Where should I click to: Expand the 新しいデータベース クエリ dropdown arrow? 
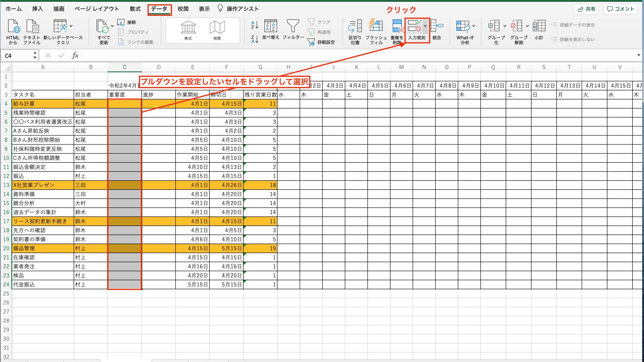click(71, 26)
